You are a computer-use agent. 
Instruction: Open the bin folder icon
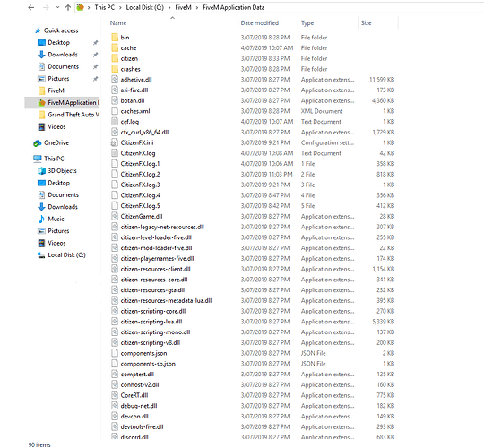115,38
